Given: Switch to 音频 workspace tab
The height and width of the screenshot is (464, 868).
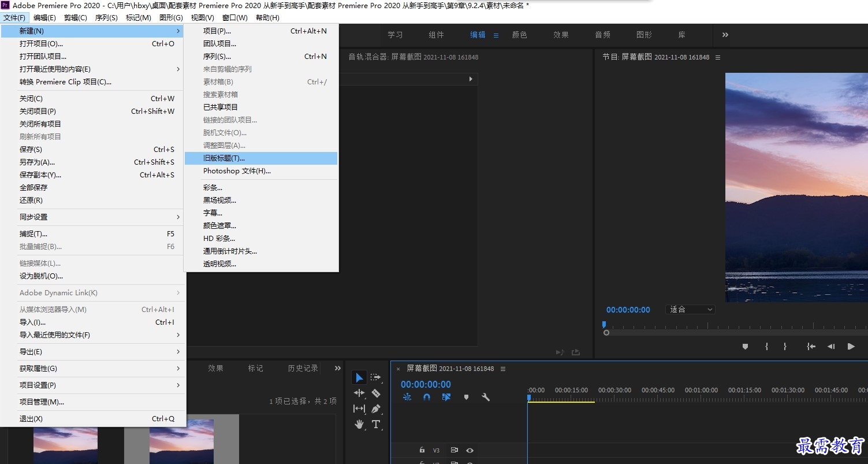Looking at the screenshot, I should [603, 35].
